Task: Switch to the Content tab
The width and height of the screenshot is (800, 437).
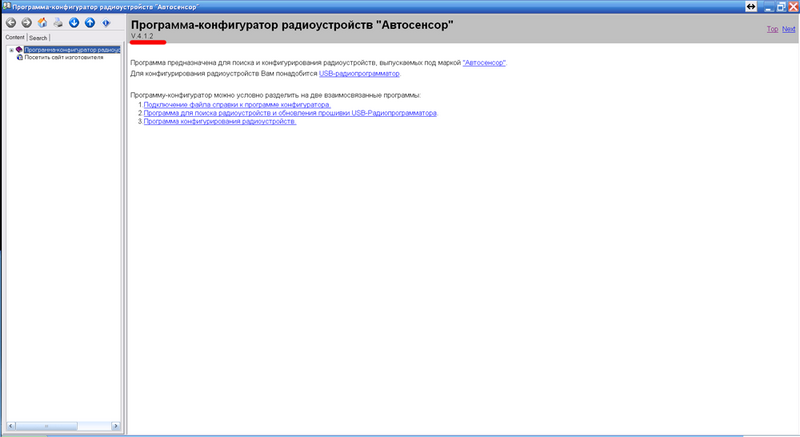Action: [x=15, y=37]
